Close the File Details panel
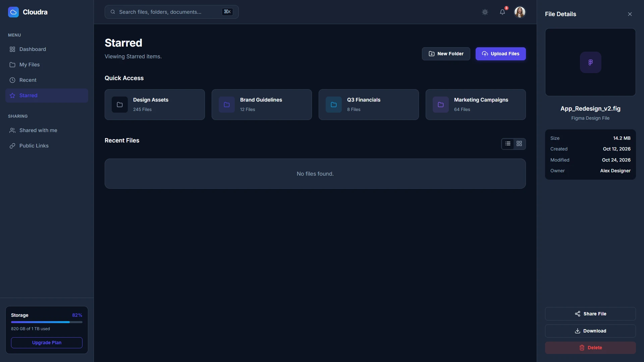The width and height of the screenshot is (644, 362). pos(630,14)
